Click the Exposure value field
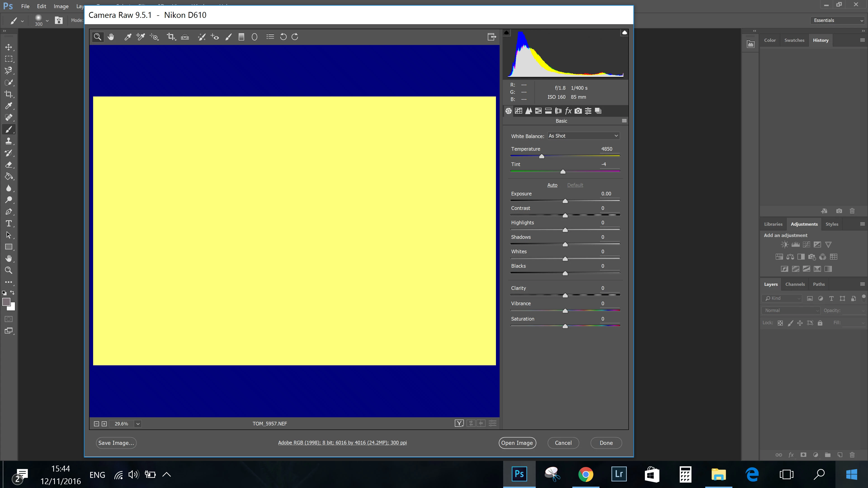This screenshot has height=488, width=868. click(x=606, y=194)
